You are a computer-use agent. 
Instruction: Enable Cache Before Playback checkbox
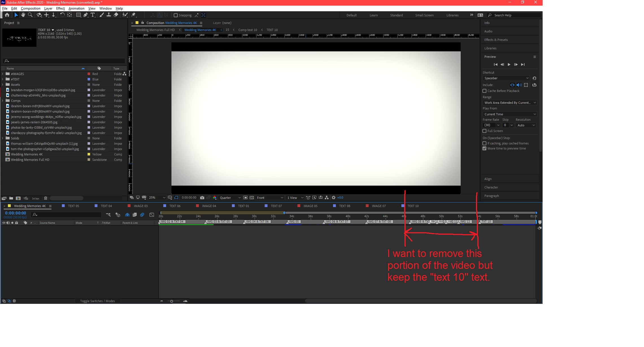pos(484,91)
